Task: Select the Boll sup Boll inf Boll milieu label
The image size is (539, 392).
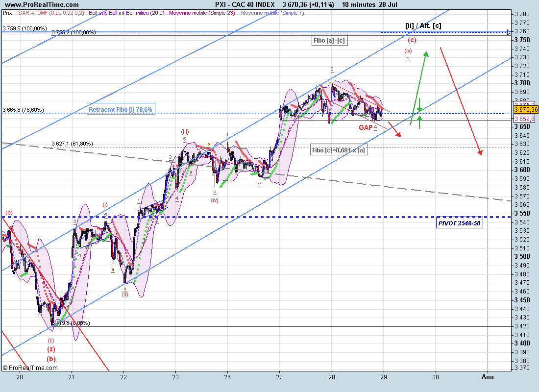Action: click(x=126, y=13)
